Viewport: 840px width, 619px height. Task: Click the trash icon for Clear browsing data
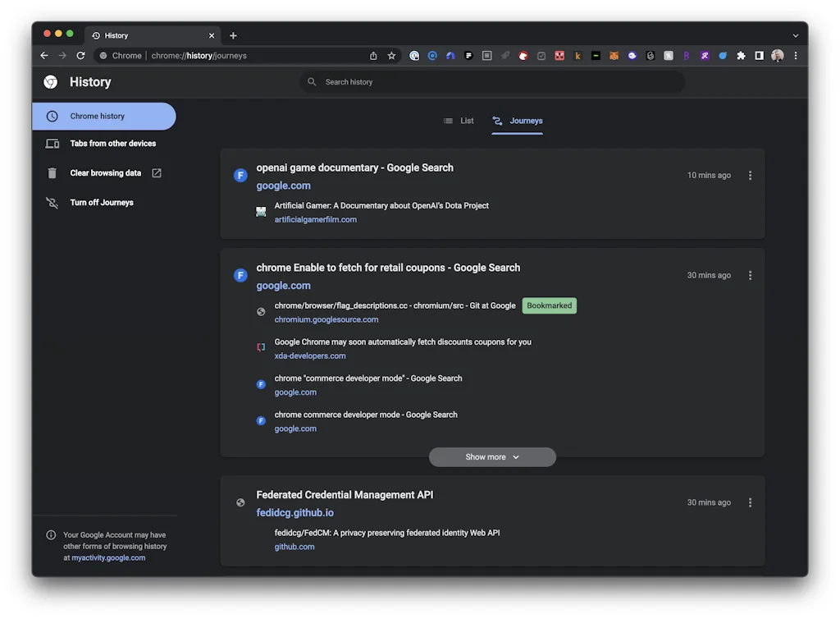pos(52,172)
